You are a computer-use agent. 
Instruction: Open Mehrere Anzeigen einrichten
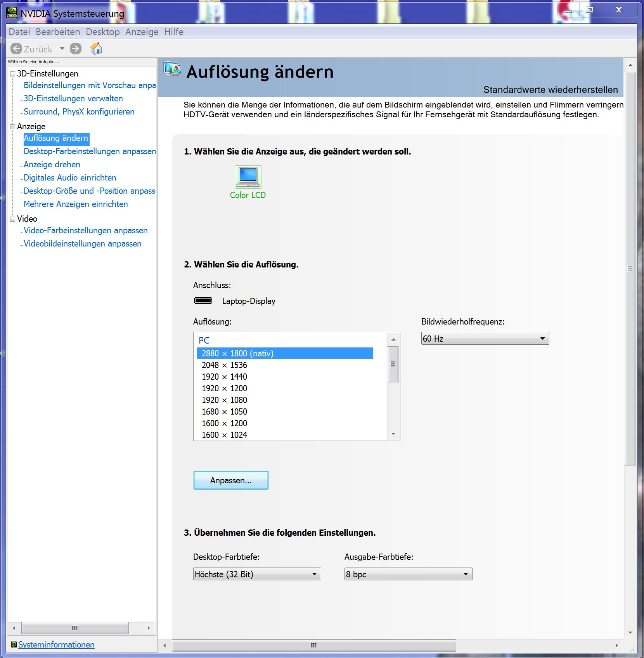click(x=76, y=204)
